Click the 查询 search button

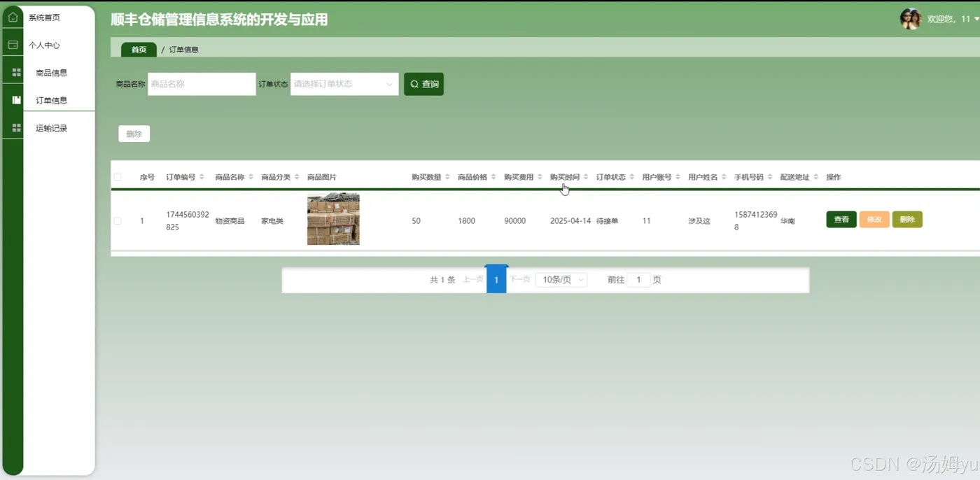pos(423,84)
